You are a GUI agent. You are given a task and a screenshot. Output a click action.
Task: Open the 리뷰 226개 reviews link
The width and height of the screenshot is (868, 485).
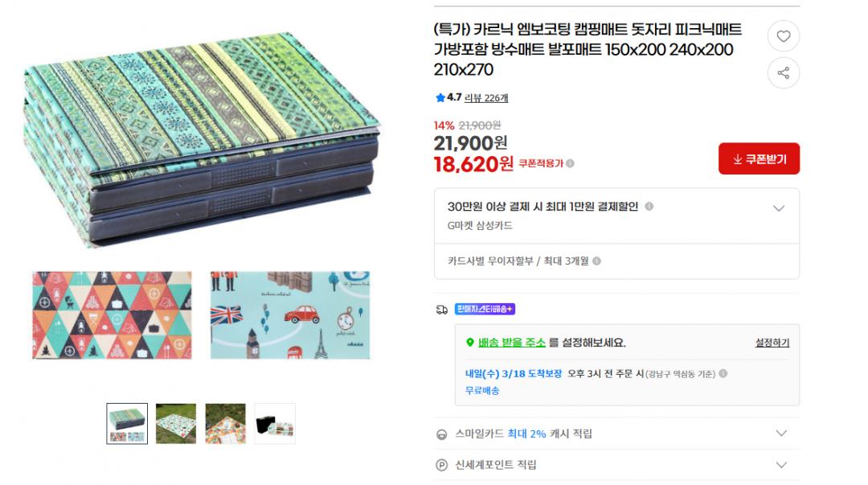pos(485,98)
